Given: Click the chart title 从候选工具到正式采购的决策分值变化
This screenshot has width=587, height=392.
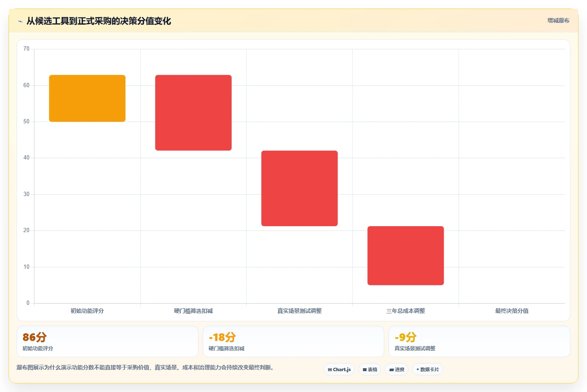Looking at the screenshot, I should tap(99, 21).
